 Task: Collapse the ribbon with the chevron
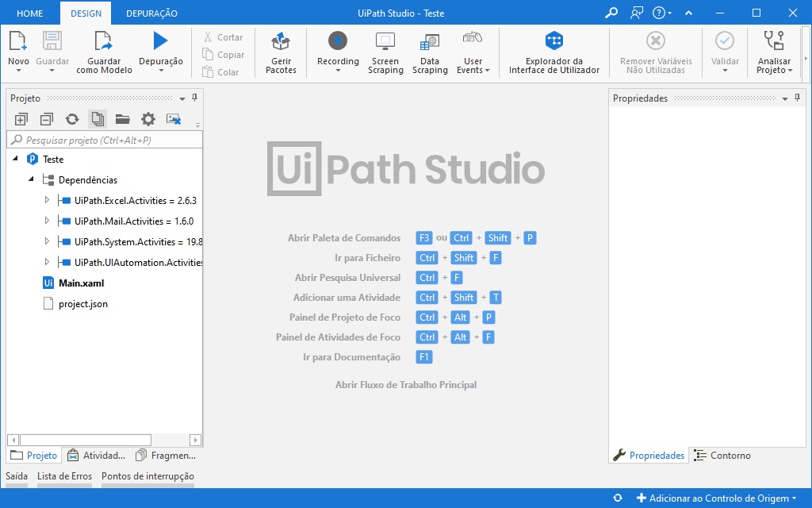pyautogui.click(x=689, y=13)
